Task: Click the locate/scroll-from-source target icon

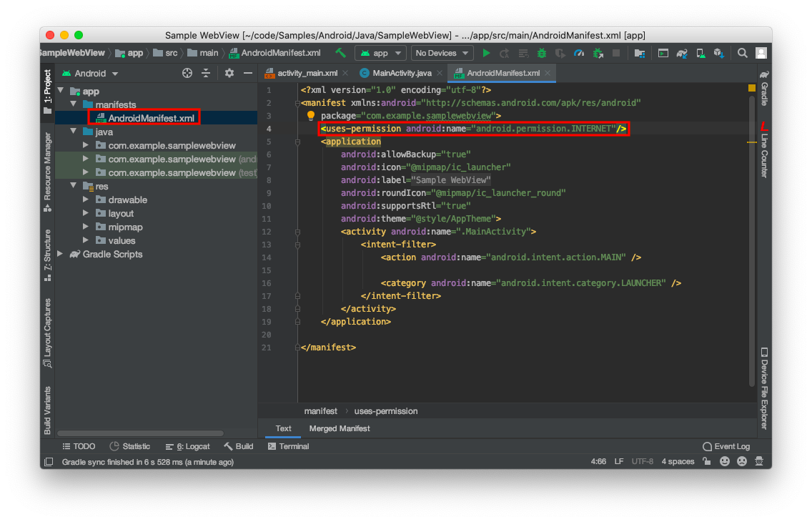Action: pyautogui.click(x=187, y=73)
